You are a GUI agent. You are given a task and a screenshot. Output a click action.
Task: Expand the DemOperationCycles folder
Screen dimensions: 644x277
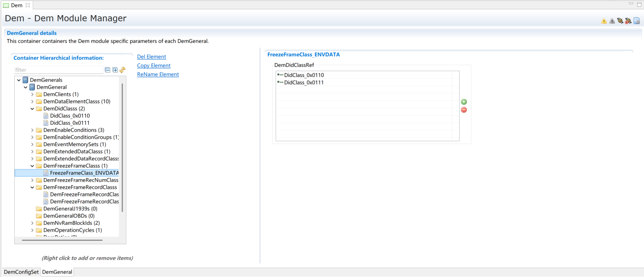point(32,230)
